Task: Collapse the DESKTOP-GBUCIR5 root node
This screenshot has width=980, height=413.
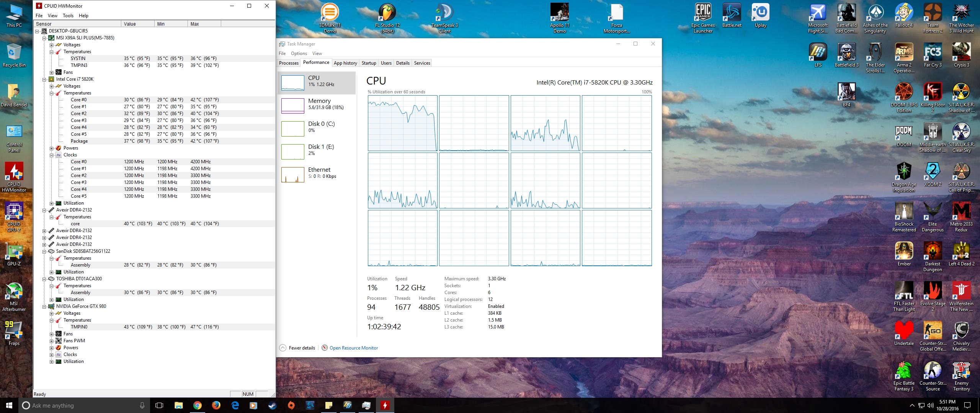Action: 37,31
